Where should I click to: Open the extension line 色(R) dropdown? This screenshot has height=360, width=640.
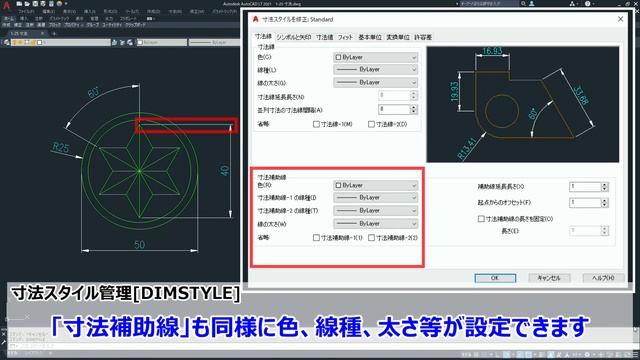coord(376,185)
